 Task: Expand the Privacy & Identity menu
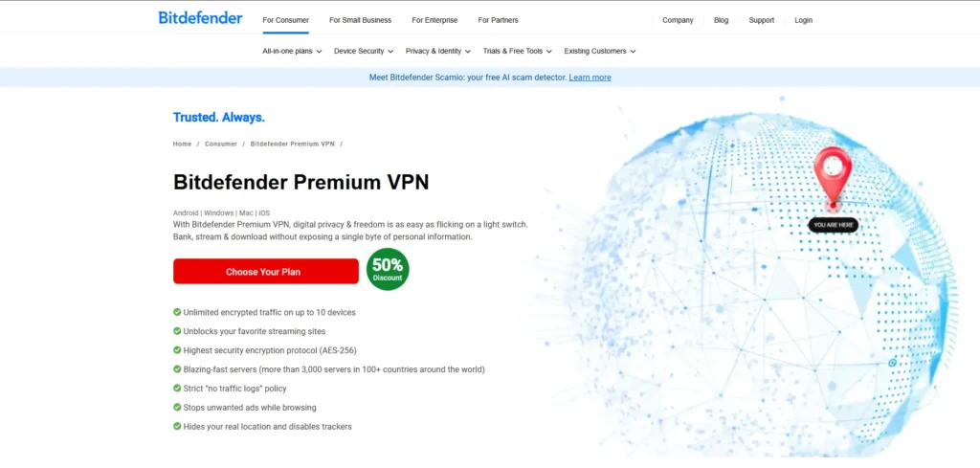[x=438, y=52]
